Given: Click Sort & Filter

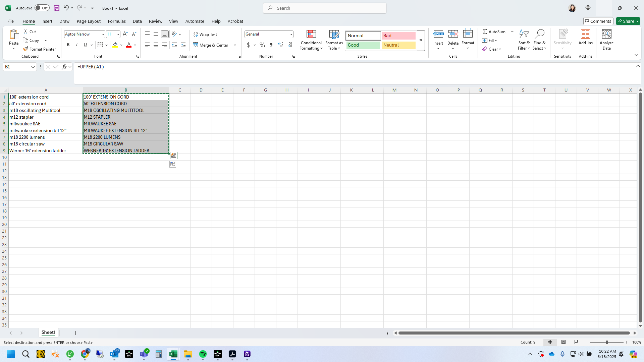Looking at the screenshot, I should (x=524, y=40).
